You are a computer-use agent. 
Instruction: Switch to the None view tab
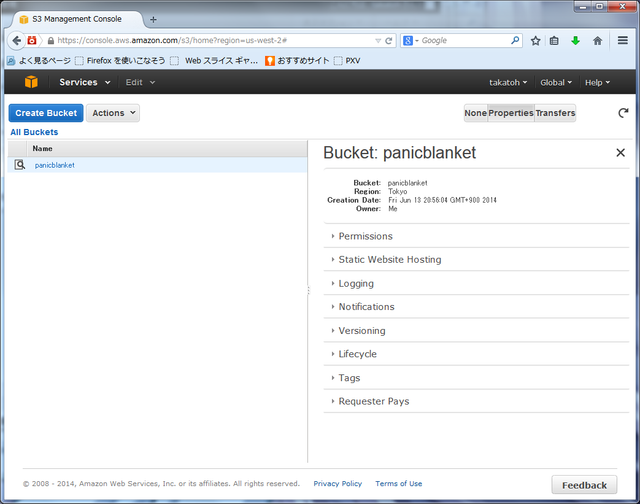[476, 113]
